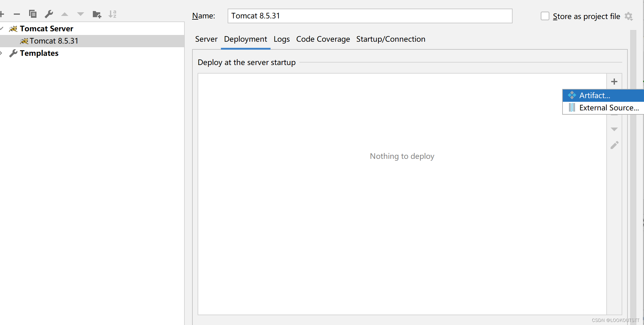644x325 pixels.
Task: Select the Tomcat Server group label
Action: (47, 29)
